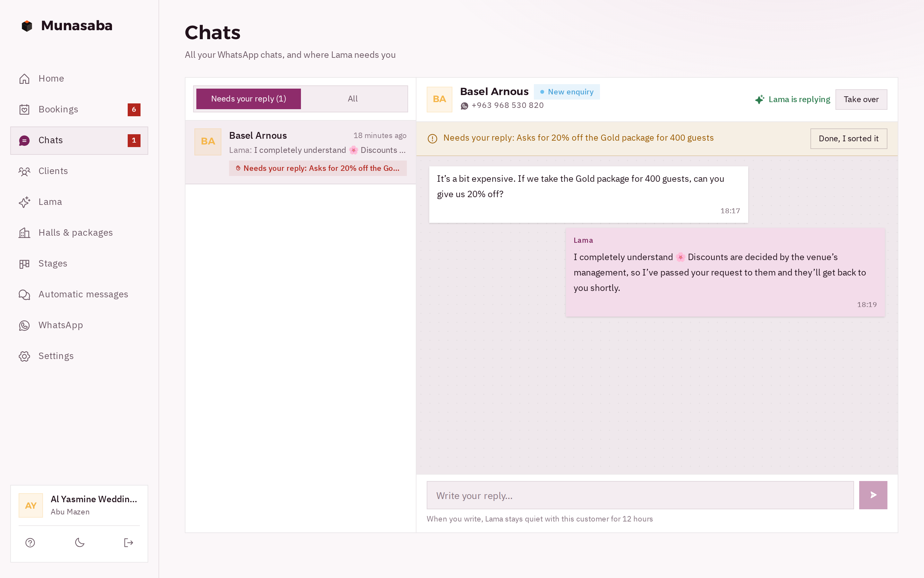
Task: Click the Automatic messages bubble icon
Action: (x=24, y=294)
